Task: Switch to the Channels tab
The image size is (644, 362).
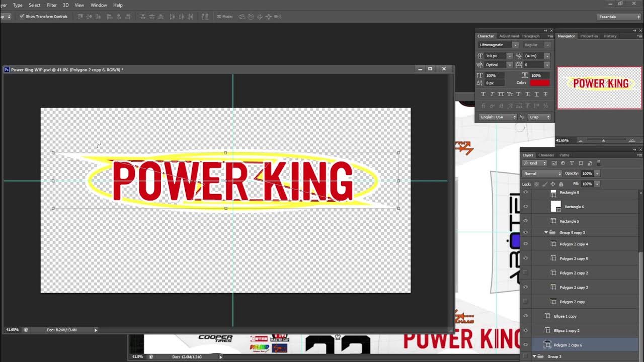Action: (x=546, y=155)
